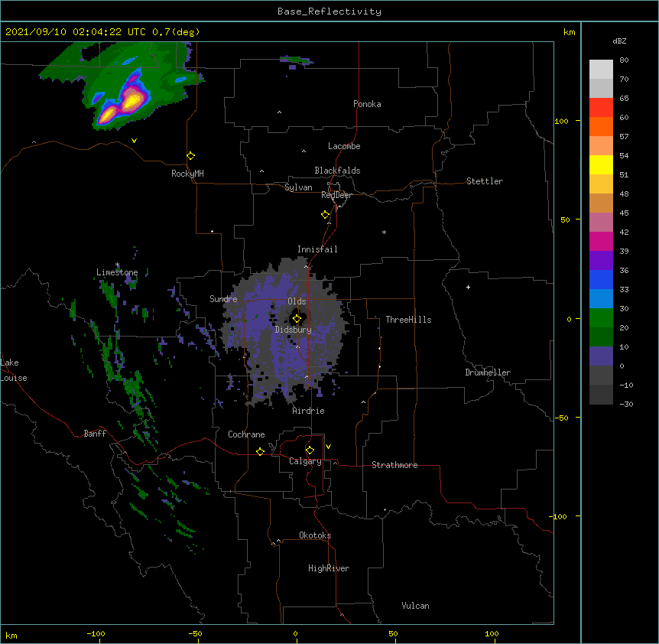Click the -100 tick on the bottom axis

pos(96,634)
